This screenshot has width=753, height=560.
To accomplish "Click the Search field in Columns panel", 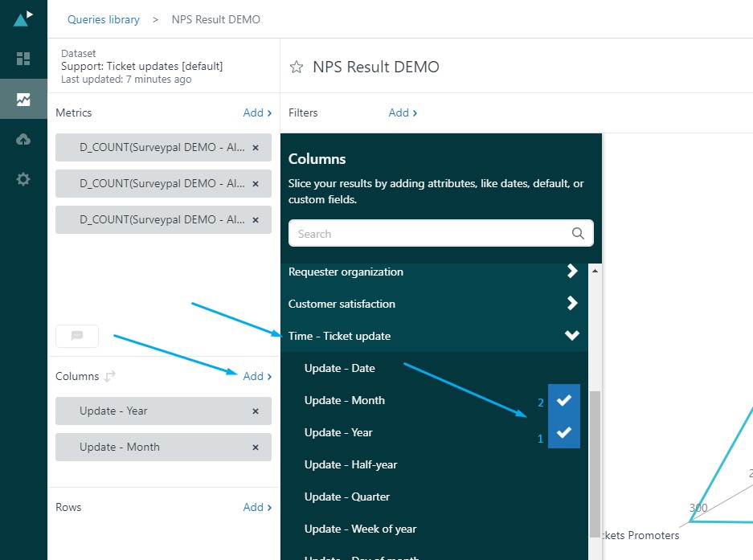I will [x=441, y=234].
